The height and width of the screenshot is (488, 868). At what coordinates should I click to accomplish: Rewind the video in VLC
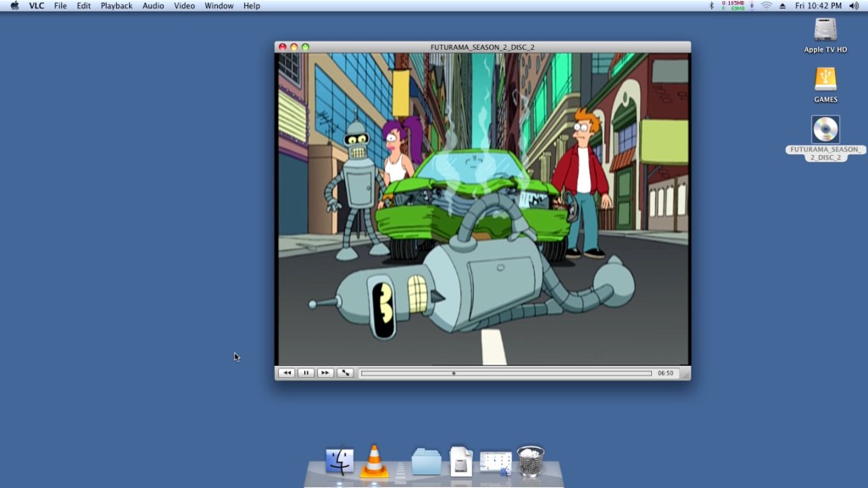tap(287, 372)
